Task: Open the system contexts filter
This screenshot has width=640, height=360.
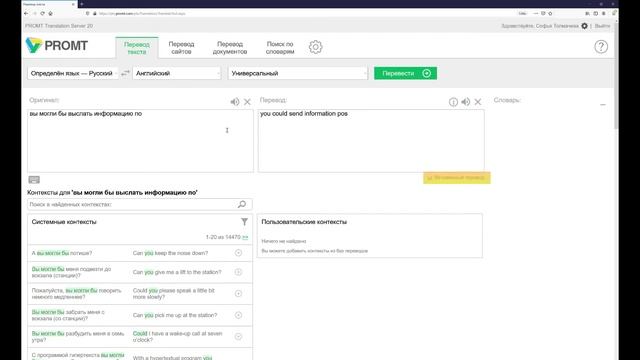Action: coord(244,222)
